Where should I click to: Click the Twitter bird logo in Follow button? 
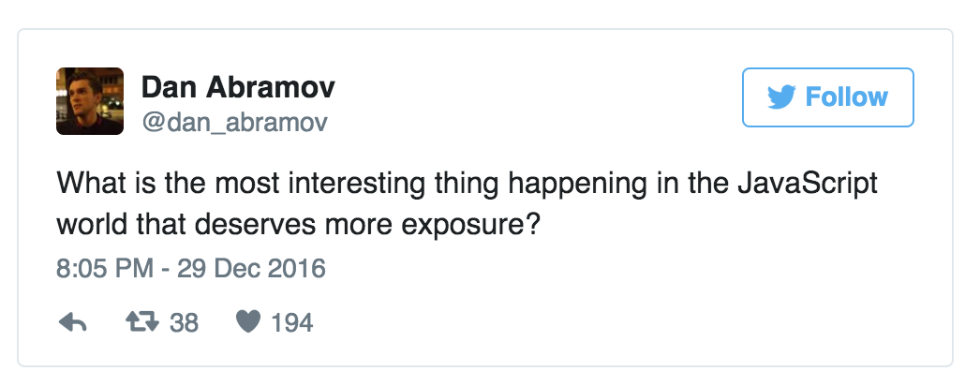click(781, 97)
